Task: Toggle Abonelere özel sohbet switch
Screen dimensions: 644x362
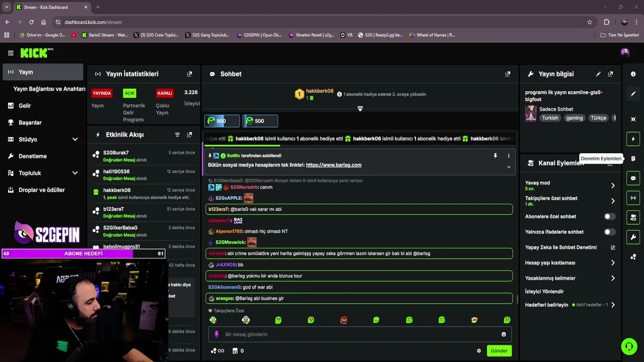Action: click(609, 217)
